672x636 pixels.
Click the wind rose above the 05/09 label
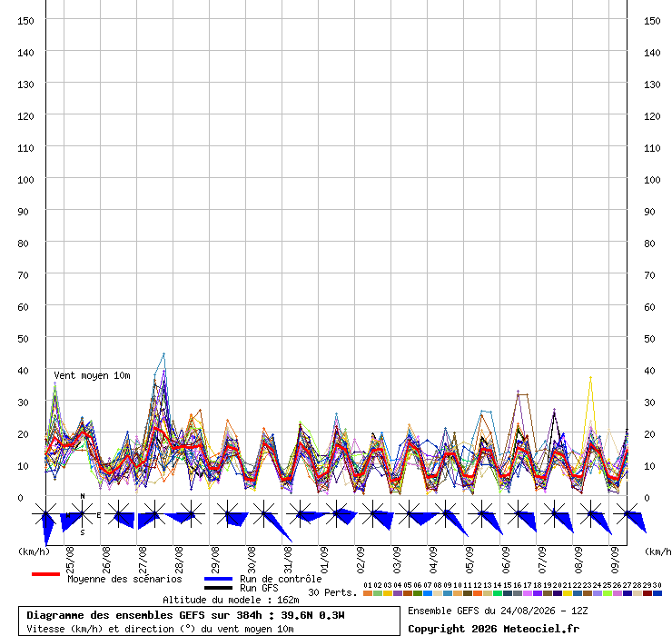(481, 513)
